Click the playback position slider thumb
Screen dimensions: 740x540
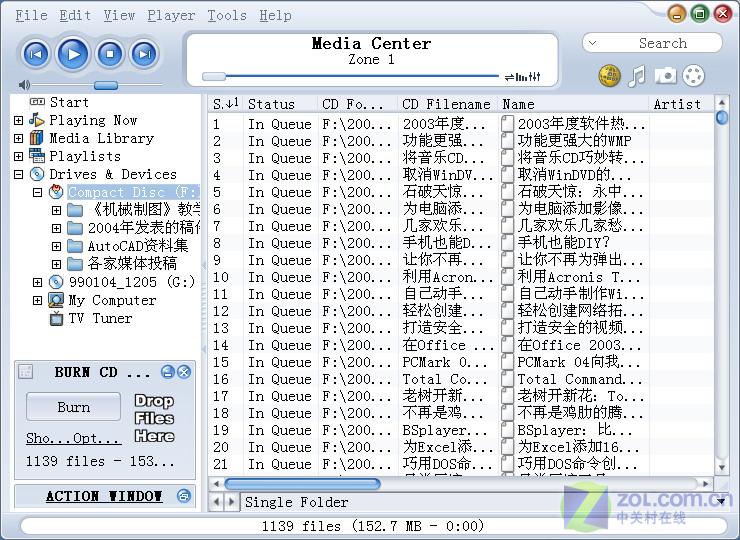click(214, 76)
